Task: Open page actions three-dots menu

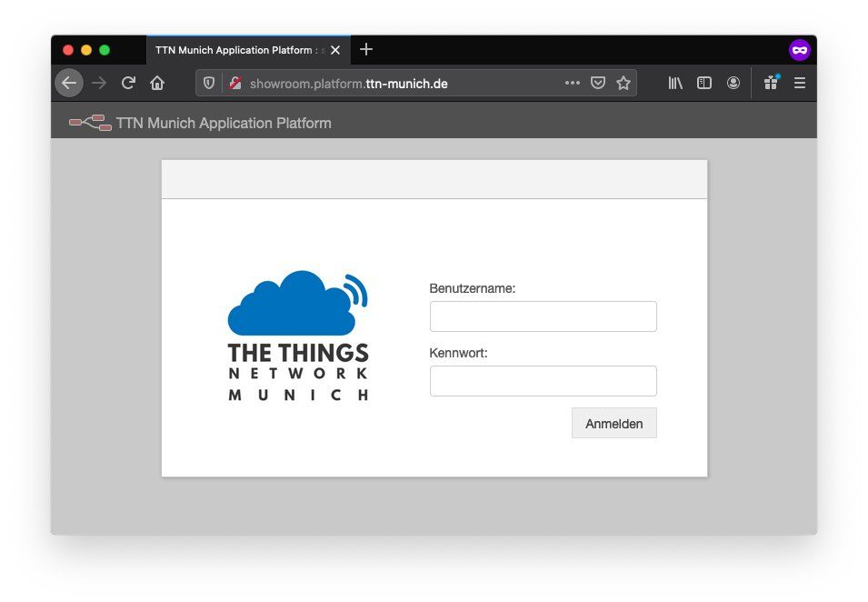Action: tap(573, 83)
